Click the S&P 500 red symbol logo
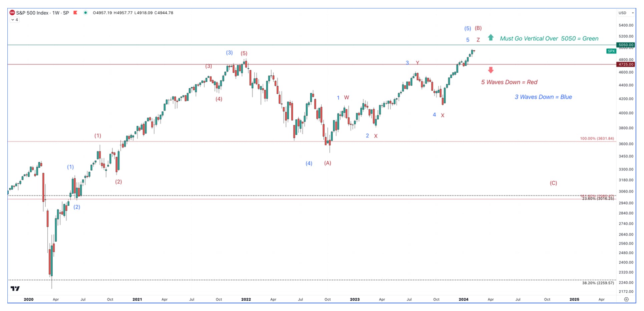The width and height of the screenshot is (644, 311). point(12,13)
